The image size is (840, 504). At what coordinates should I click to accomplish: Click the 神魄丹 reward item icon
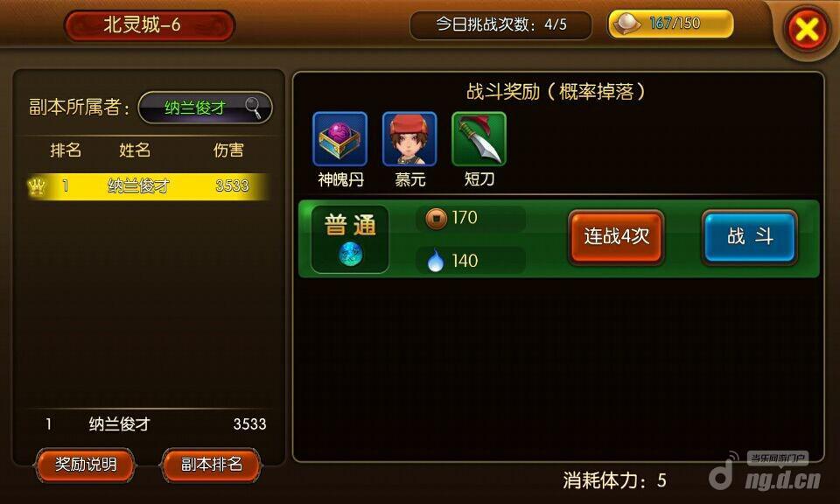pos(339,139)
